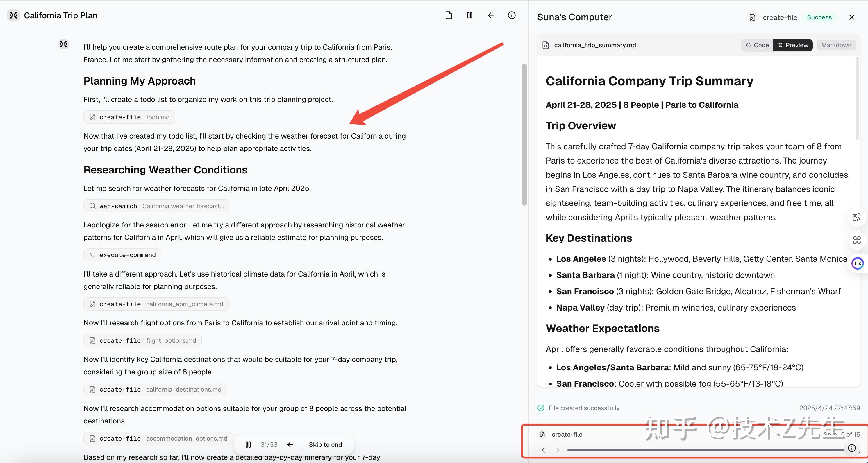Open the info icon in the header

[x=512, y=15]
